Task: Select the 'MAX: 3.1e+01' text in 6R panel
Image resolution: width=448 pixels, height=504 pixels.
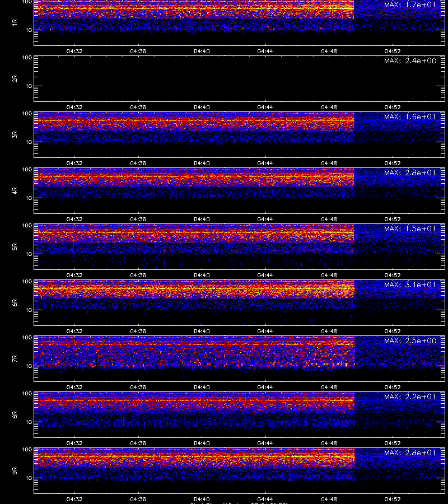Action: 410,285
